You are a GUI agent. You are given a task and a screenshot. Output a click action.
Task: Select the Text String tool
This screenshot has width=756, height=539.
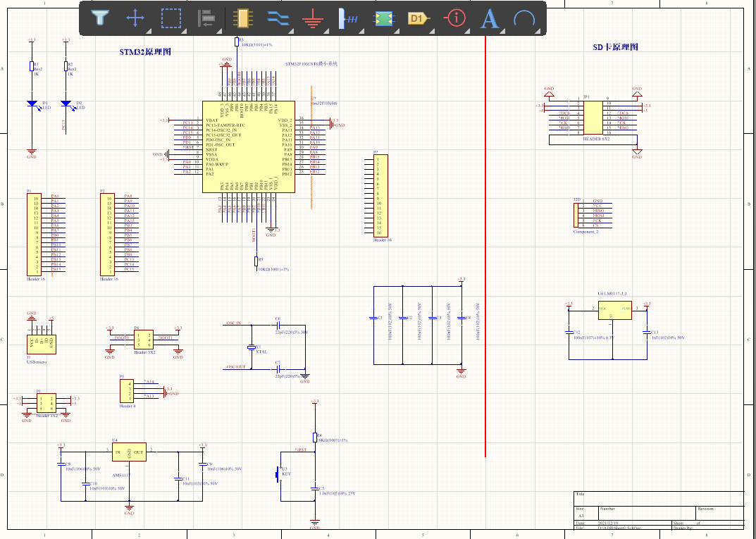pos(490,19)
